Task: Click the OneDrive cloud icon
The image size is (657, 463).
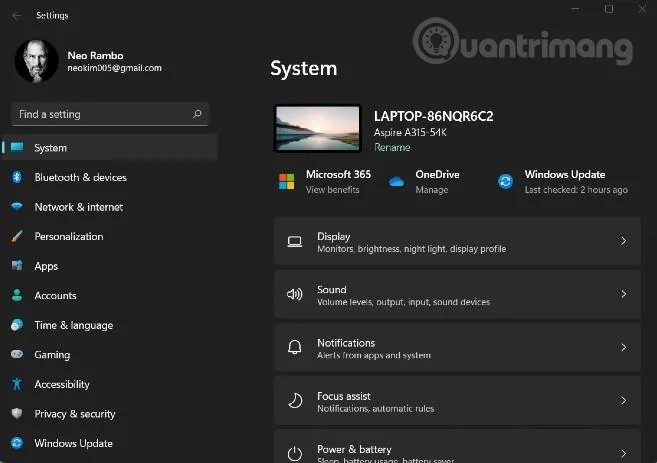Action: (x=396, y=181)
